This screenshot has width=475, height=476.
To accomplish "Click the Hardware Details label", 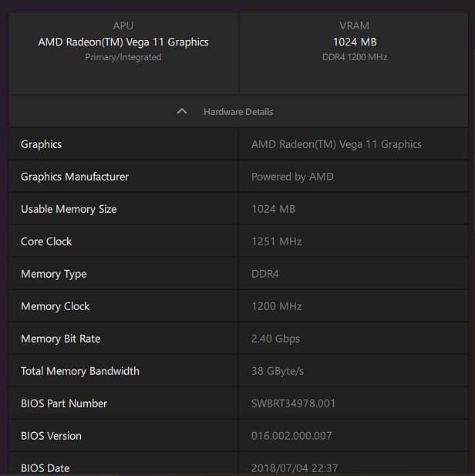I will pos(238,112).
